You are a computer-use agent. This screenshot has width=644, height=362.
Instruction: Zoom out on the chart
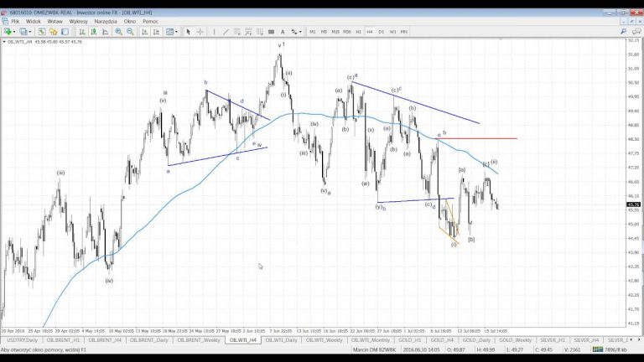(130, 32)
